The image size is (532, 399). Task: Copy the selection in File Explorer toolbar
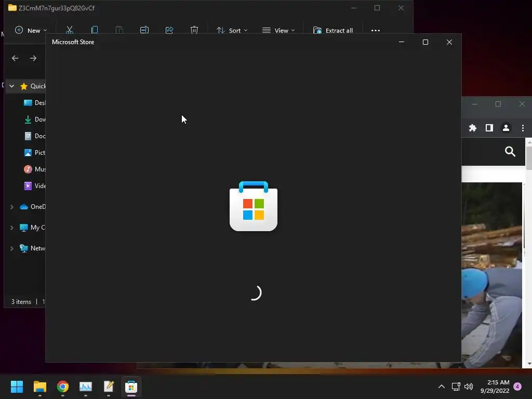pyautogui.click(x=95, y=30)
